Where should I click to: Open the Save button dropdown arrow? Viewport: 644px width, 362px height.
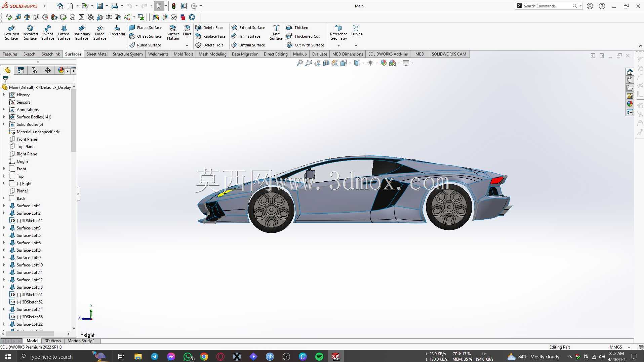pos(107,6)
